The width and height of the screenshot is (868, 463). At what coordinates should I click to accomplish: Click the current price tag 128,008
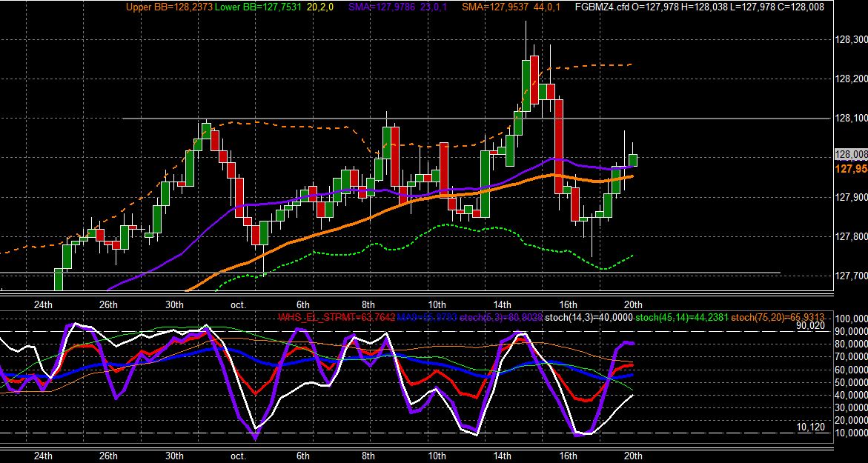(852, 154)
